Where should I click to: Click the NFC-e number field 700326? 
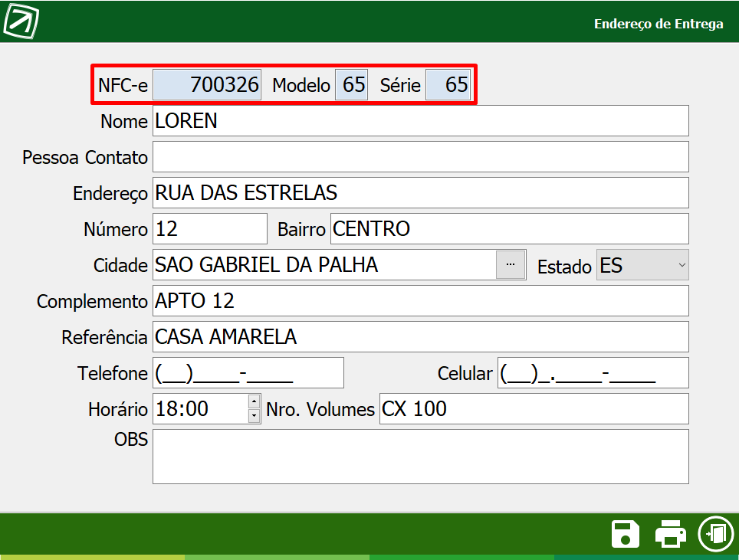(x=207, y=85)
